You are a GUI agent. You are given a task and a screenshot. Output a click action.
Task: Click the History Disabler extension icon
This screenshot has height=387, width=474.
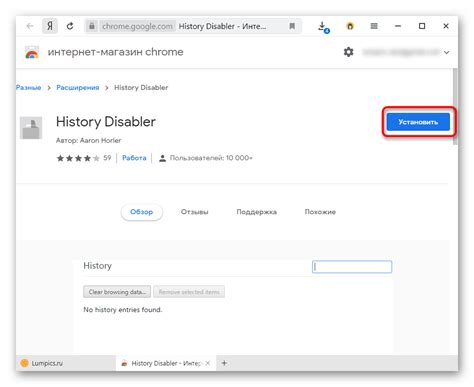pos(31,128)
